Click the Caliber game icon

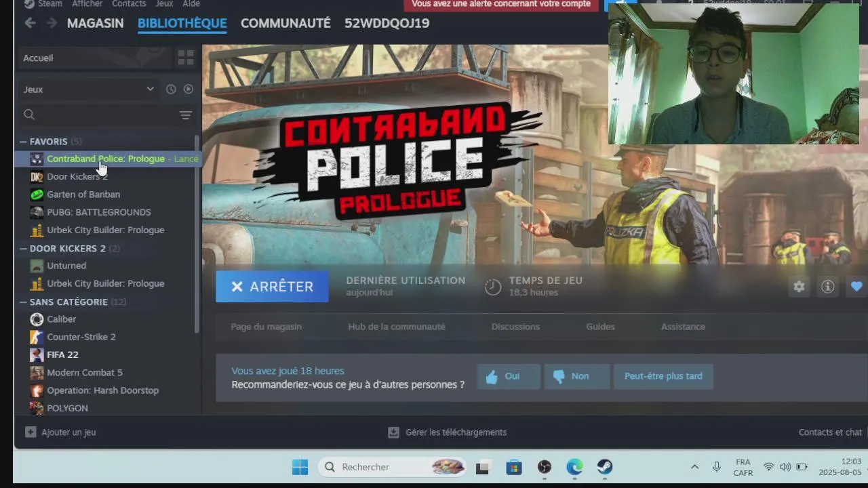pyautogui.click(x=37, y=319)
